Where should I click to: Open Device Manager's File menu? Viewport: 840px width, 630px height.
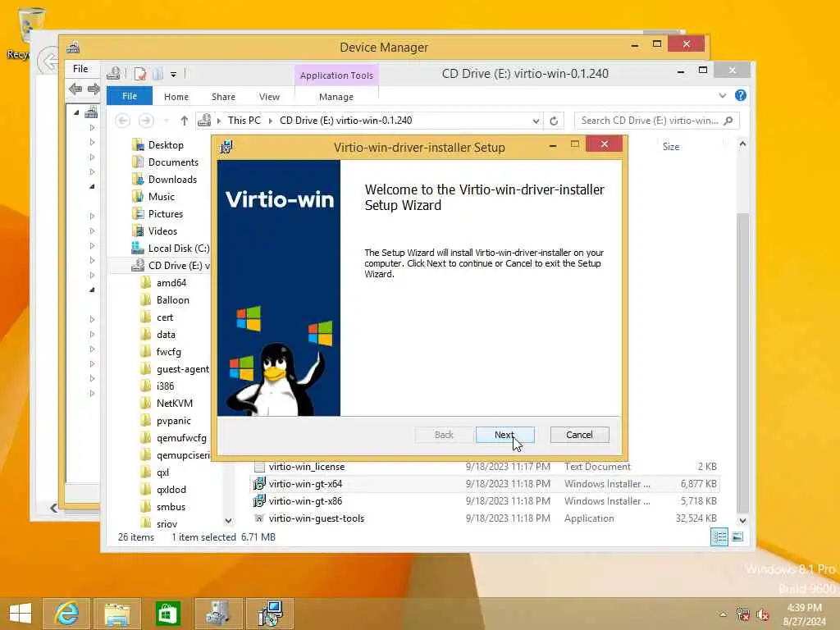click(80, 69)
